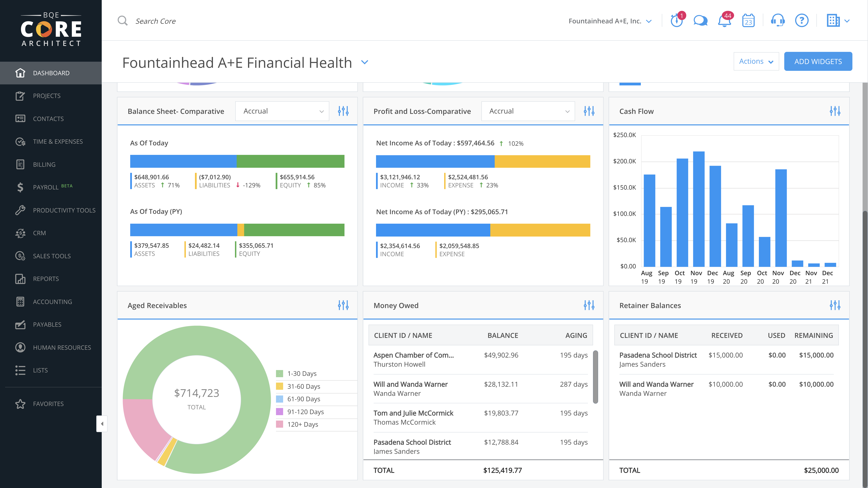Viewport: 868px width, 488px height.
Task: Click the $49,902.96 balance value
Action: pyautogui.click(x=501, y=355)
